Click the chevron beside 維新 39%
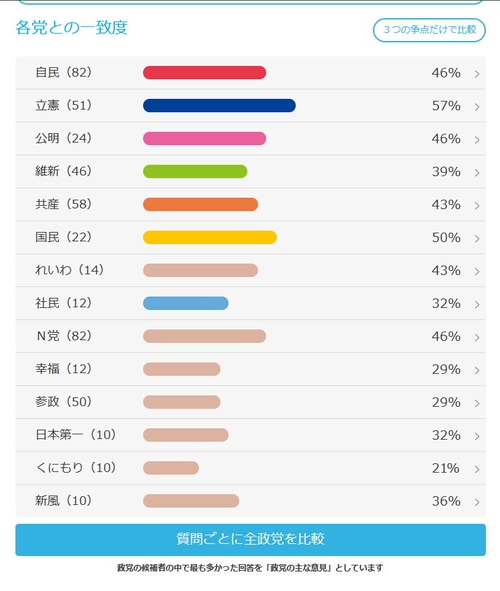Viewport: 500px width, 591px height. 477,173
